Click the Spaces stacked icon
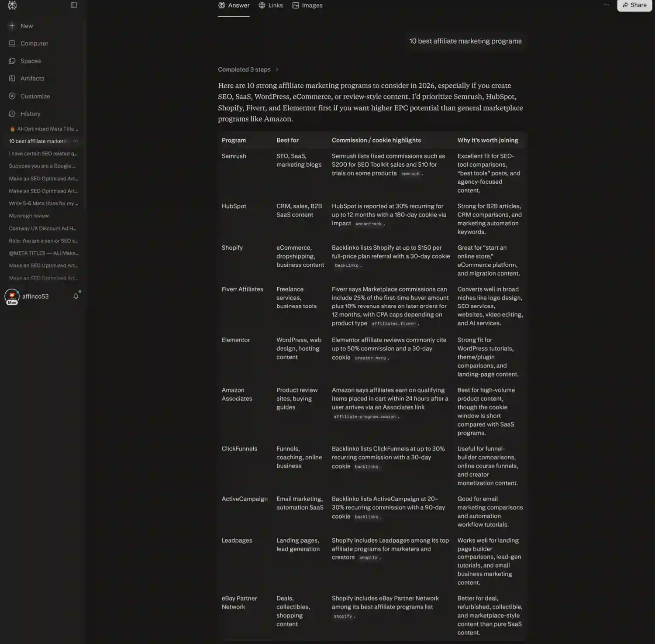The image size is (655, 644). (12, 61)
